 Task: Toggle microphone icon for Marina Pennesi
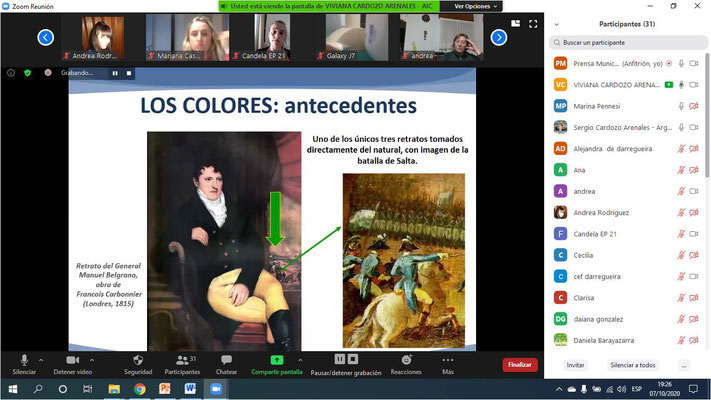point(681,106)
